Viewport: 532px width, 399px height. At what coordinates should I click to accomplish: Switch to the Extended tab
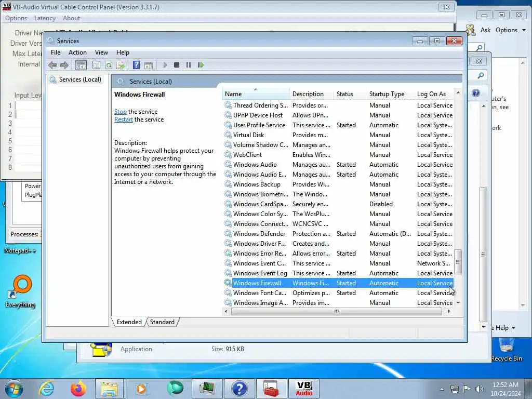click(129, 322)
